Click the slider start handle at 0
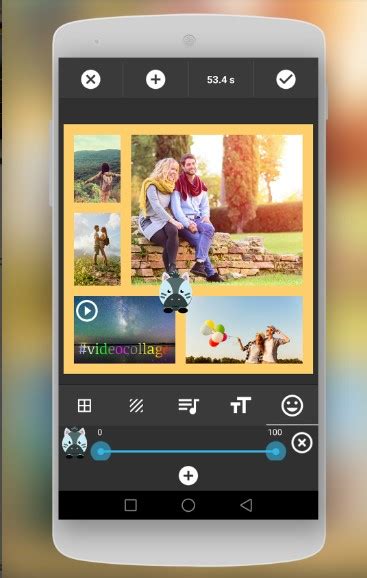The image size is (367, 578). (x=101, y=451)
